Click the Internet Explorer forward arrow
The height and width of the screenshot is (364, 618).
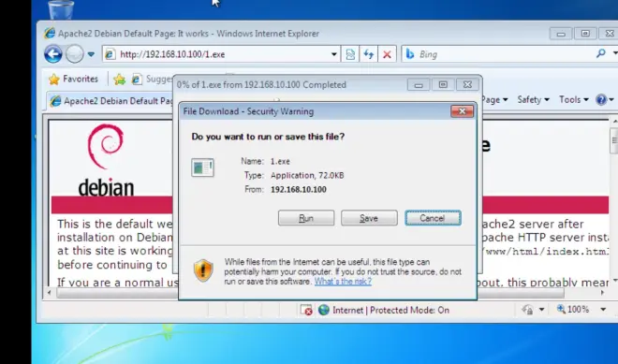(75, 54)
